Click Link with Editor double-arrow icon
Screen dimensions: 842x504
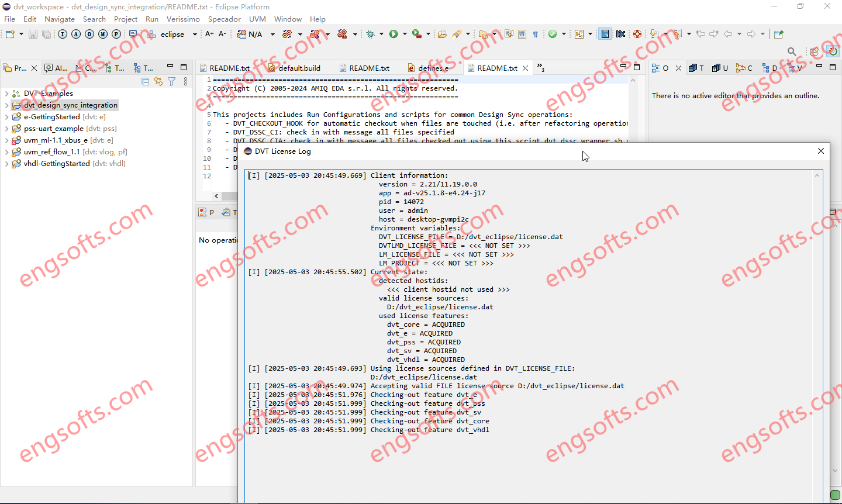(158, 81)
